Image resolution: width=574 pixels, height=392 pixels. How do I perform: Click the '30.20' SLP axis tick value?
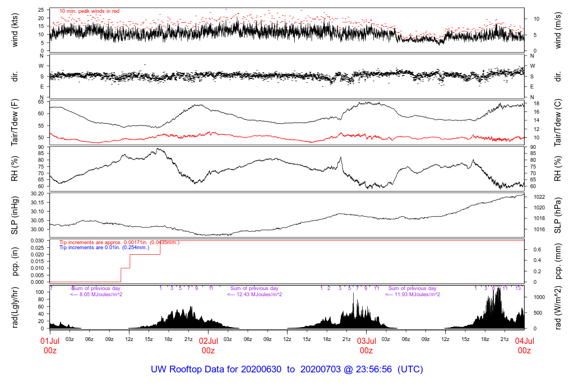click(x=38, y=194)
